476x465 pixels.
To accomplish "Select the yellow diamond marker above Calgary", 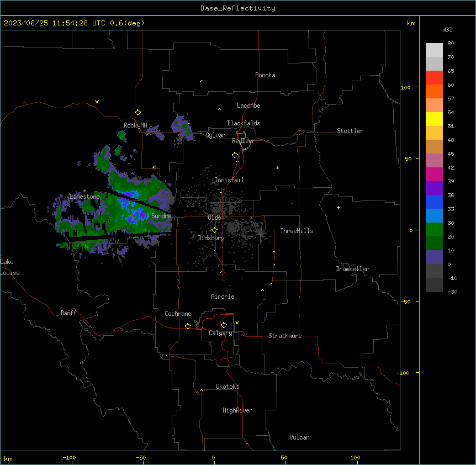I will (x=224, y=325).
